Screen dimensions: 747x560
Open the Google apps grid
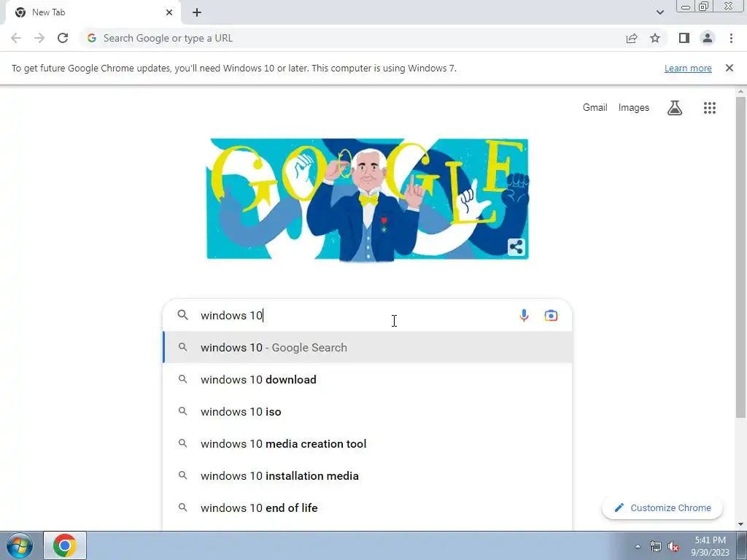click(710, 108)
